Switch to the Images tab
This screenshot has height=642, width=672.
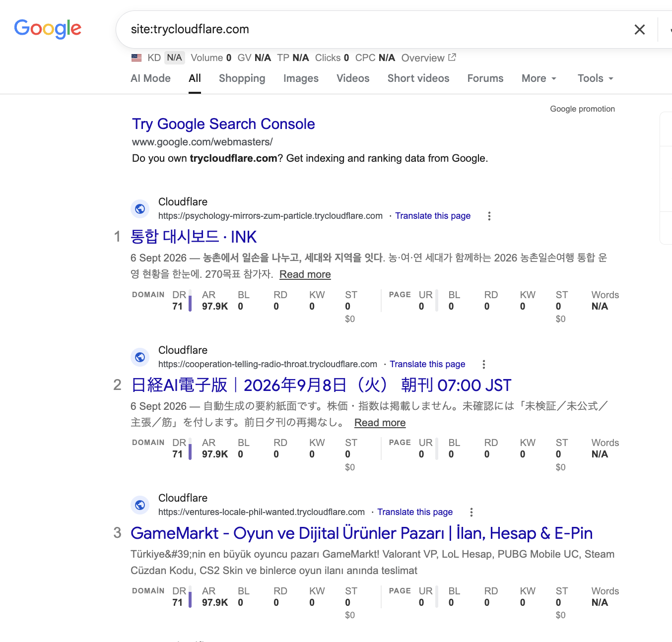301,78
